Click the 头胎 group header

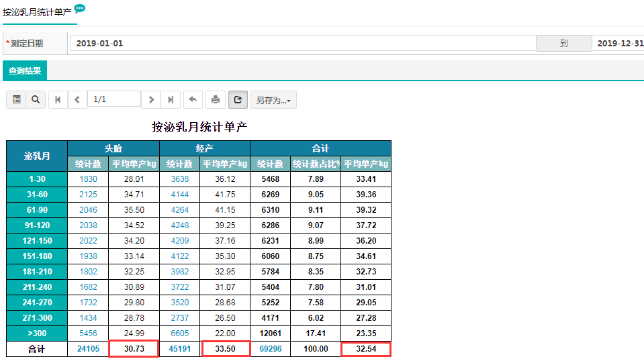[113, 148]
